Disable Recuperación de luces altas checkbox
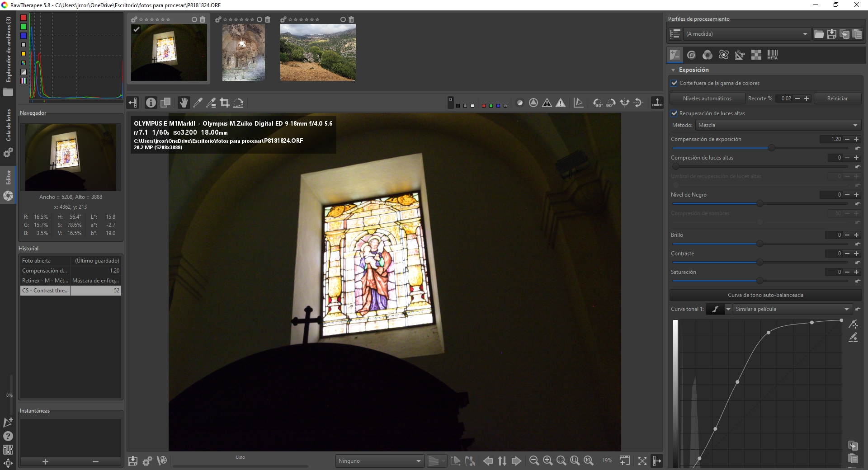Image resolution: width=868 pixels, height=470 pixels. (675, 113)
